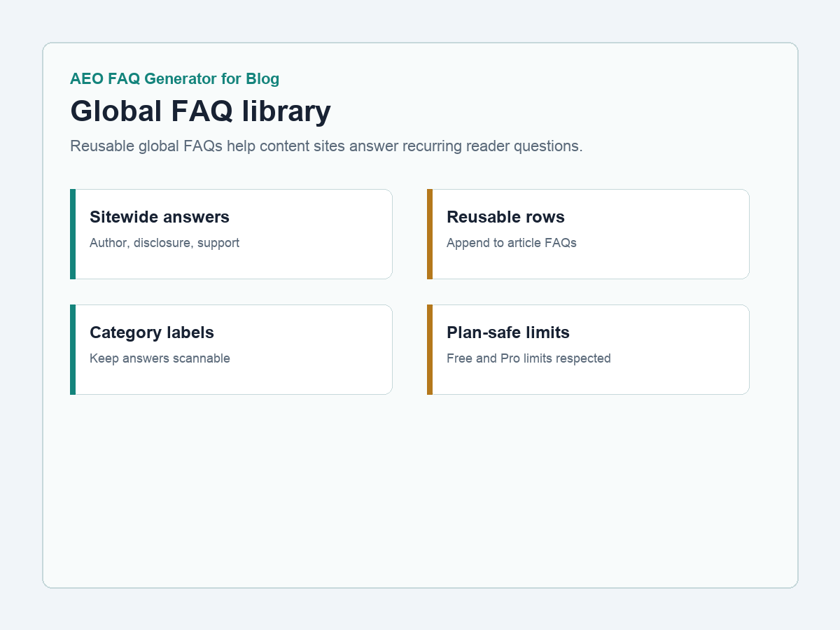Click 'Free and Pro limits respected' text
This screenshot has height=630, width=840.
[528, 358]
